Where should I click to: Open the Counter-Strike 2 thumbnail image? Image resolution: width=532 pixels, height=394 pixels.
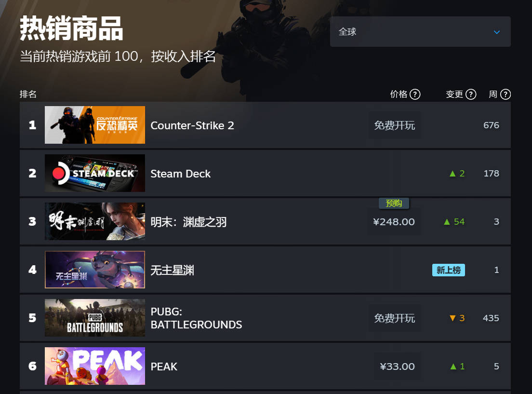pyautogui.click(x=95, y=125)
